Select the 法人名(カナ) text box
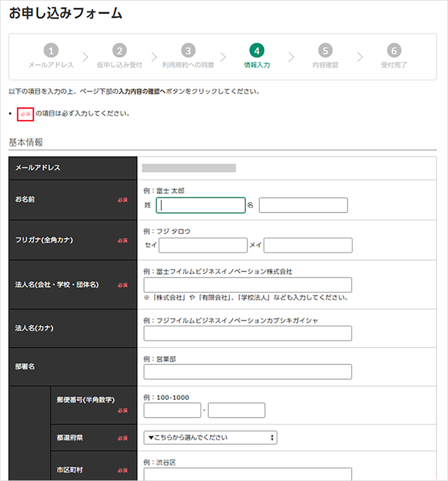This screenshot has width=448, height=481. click(248, 334)
